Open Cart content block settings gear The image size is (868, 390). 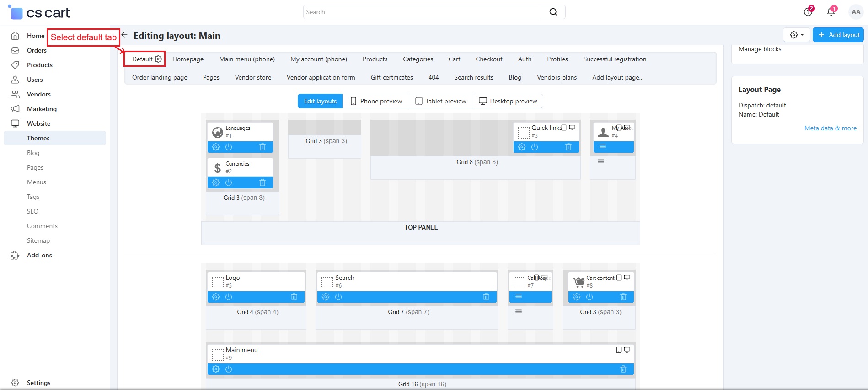(x=577, y=297)
